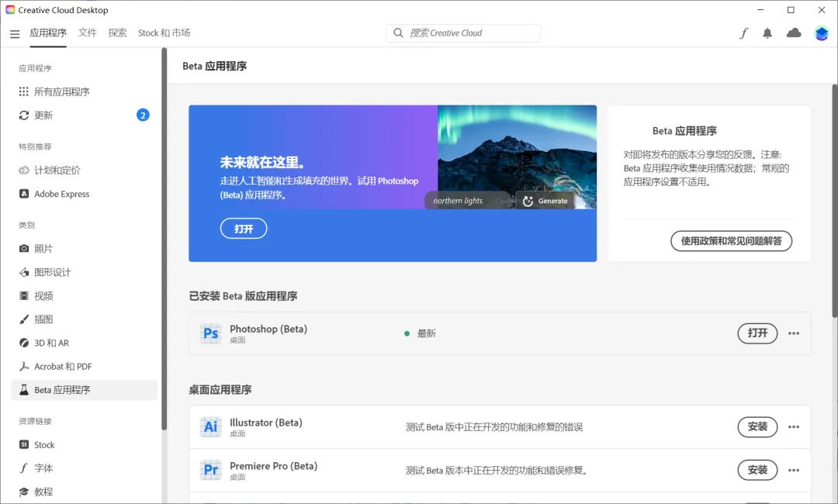This screenshot has width=838, height=504.
Task: Click the cloud sync status icon
Action: [794, 33]
